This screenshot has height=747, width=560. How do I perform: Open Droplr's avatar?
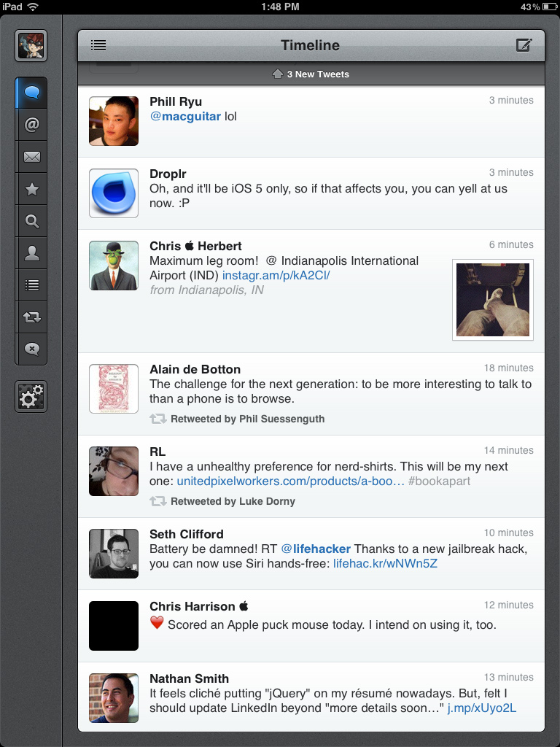click(114, 193)
